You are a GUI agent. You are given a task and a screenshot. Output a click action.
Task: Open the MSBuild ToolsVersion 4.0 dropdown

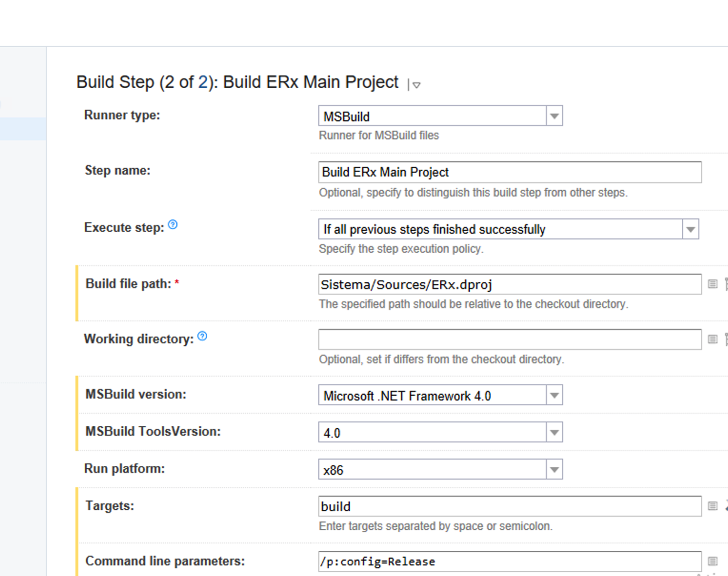coord(440,432)
